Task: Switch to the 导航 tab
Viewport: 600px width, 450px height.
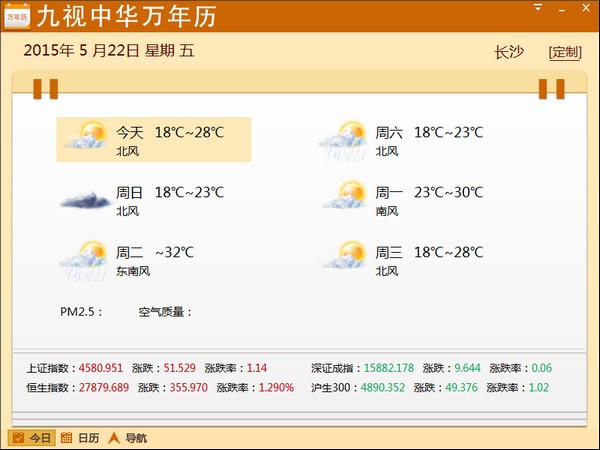Action: coord(127,438)
